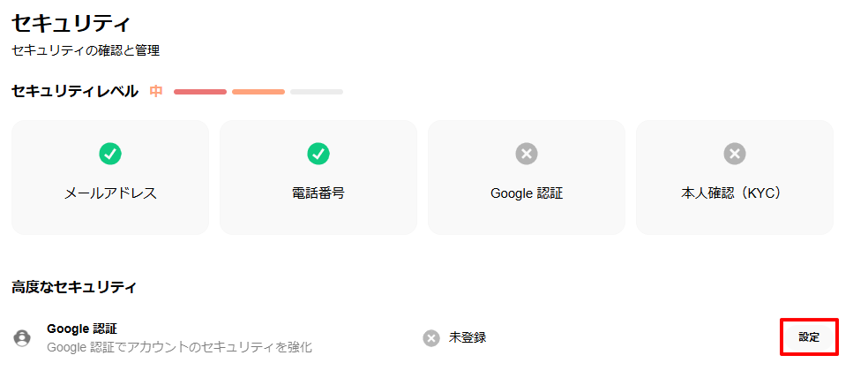Open the メールアドレス security card

pos(110,178)
